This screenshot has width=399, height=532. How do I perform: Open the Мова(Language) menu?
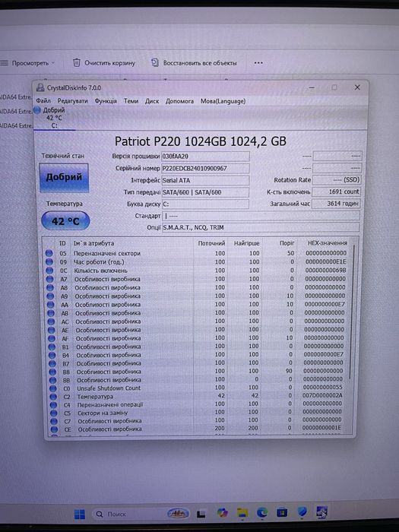pos(223,101)
